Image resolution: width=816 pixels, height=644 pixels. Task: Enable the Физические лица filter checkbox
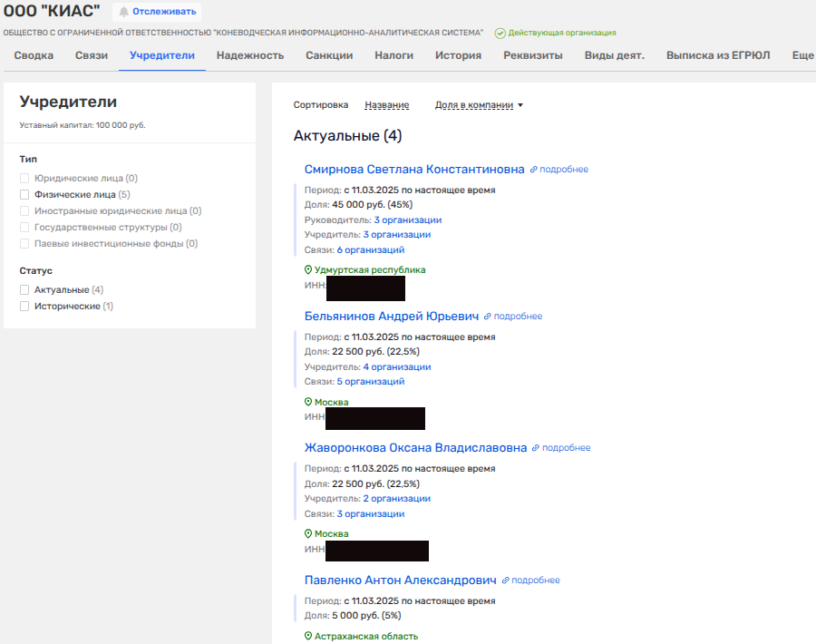point(25,194)
